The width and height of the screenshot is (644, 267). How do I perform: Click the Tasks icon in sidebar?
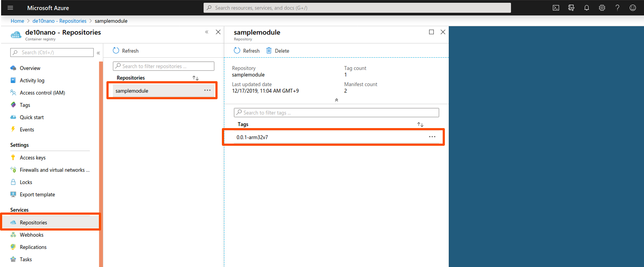click(13, 259)
